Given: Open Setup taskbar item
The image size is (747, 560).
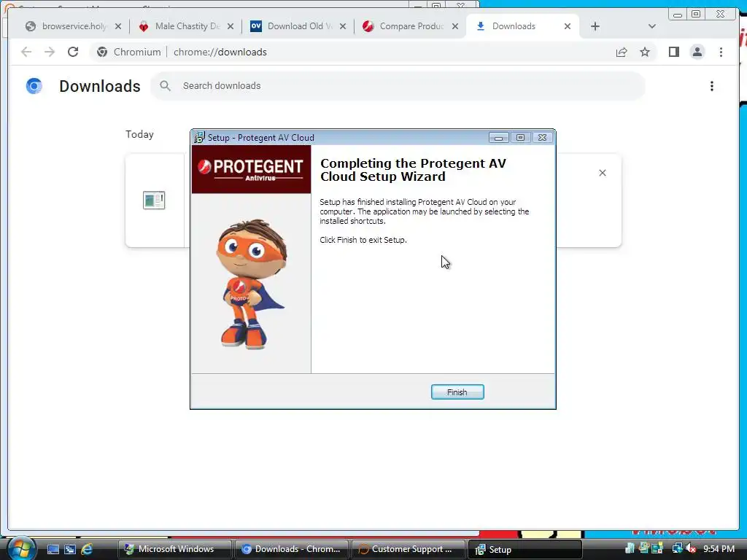Looking at the screenshot, I should (525, 549).
